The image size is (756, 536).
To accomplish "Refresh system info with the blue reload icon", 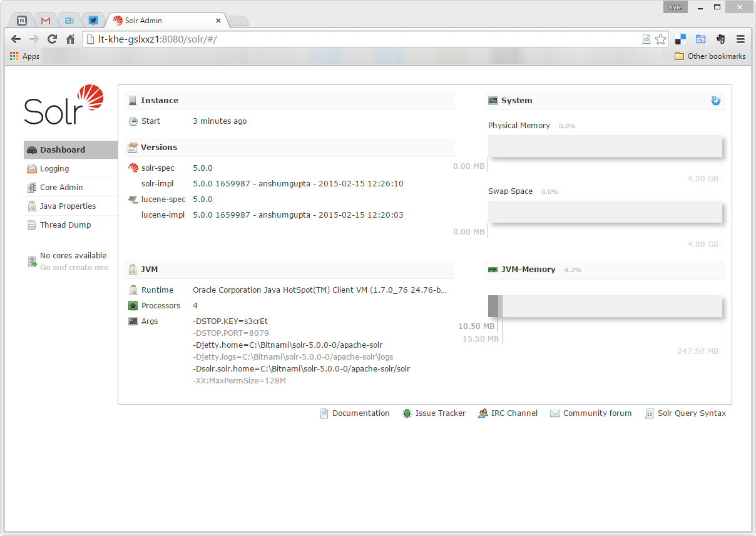I will pos(716,101).
